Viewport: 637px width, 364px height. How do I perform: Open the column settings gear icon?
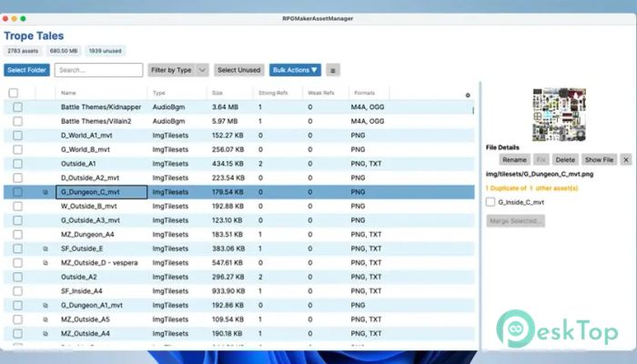click(468, 95)
